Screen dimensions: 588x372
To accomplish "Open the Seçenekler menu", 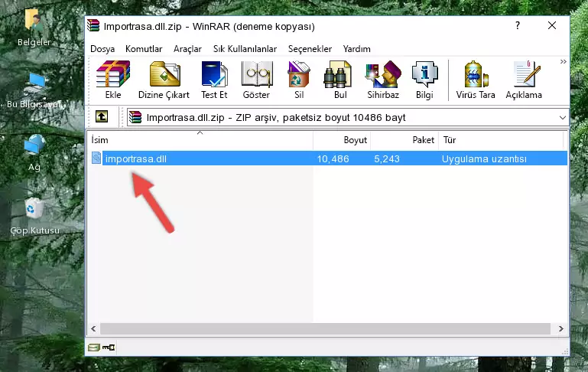I will [x=310, y=49].
